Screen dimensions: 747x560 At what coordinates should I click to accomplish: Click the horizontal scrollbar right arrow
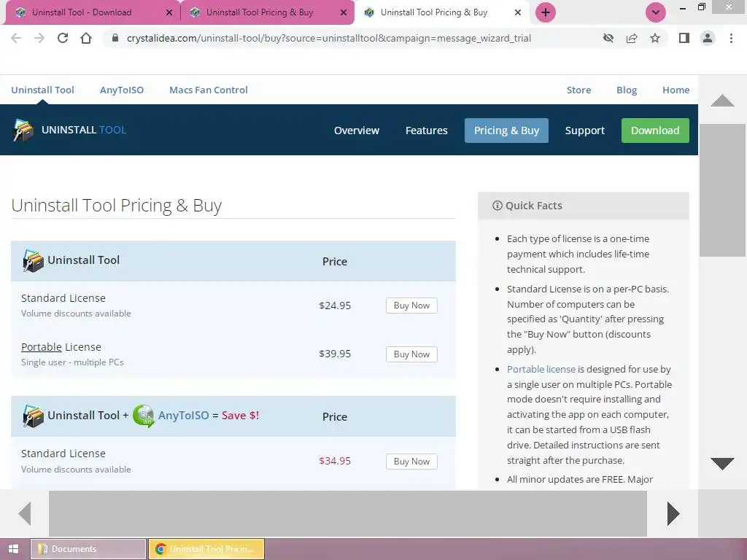point(673,513)
